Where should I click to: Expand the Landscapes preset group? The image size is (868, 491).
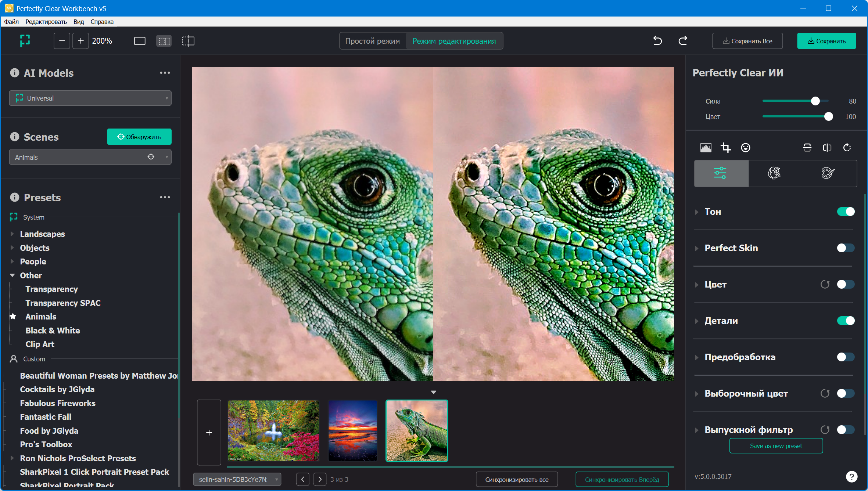(12, 234)
